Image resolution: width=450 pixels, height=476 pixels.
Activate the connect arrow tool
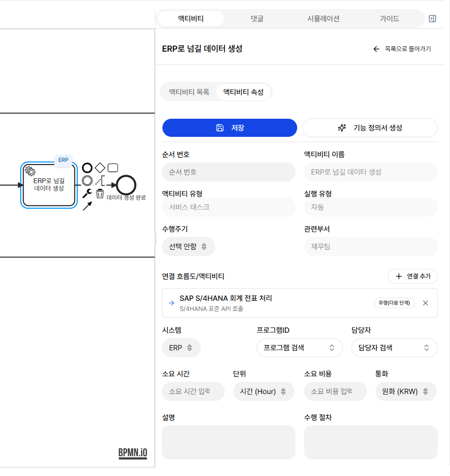point(87,206)
